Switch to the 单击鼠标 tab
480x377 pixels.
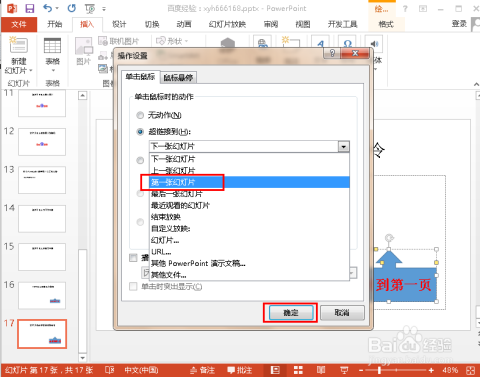point(140,77)
